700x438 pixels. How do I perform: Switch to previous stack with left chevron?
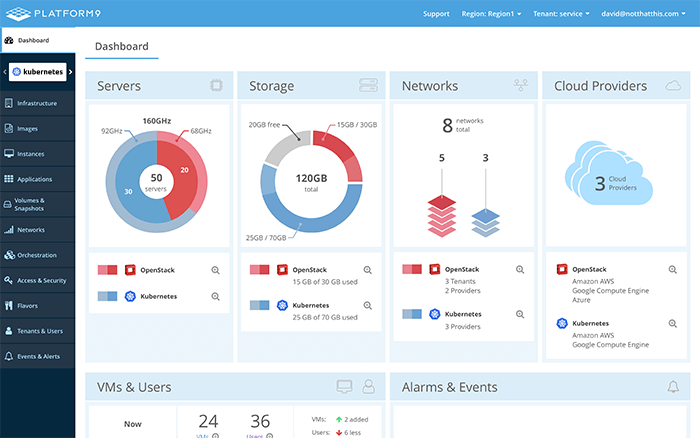click(4, 71)
